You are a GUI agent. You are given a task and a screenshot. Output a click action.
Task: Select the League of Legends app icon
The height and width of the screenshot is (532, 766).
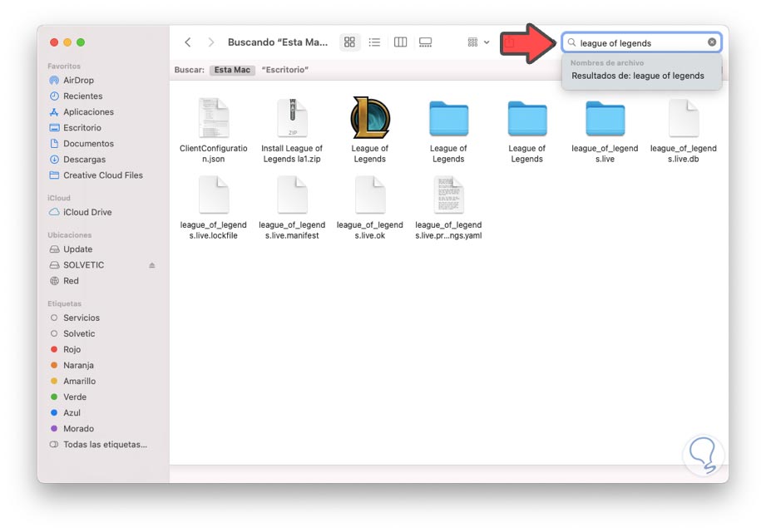coord(370,118)
